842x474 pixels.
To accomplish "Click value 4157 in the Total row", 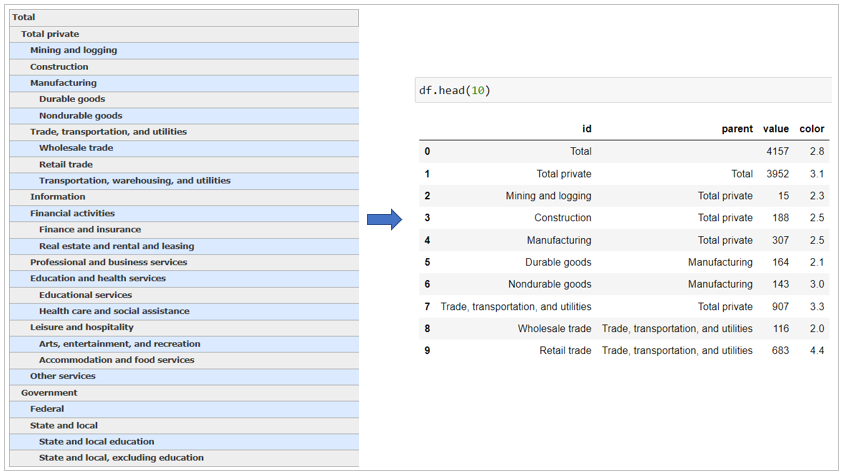I will pyautogui.click(x=777, y=152).
